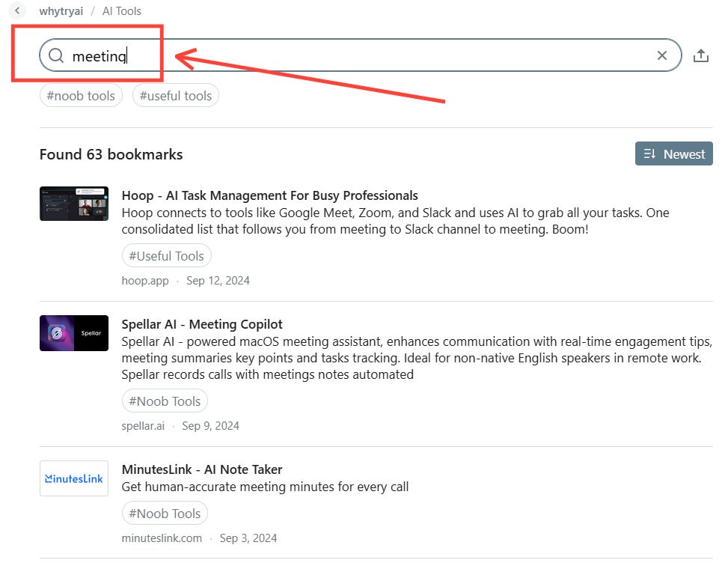This screenshot has height=566, width=728.
Task: Open Spellar AI - Meeting Copilot title
Action: 202,324
